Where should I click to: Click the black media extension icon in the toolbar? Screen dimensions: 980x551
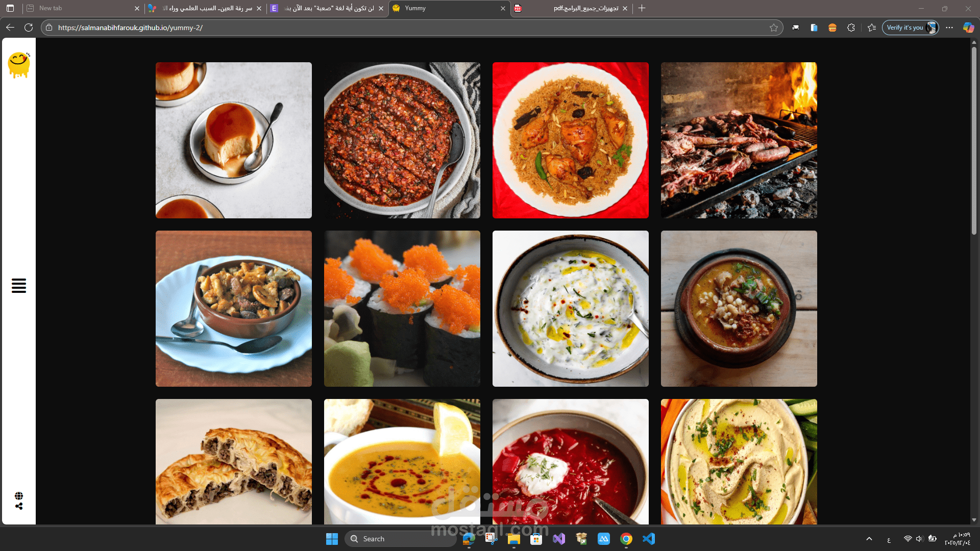796,28
